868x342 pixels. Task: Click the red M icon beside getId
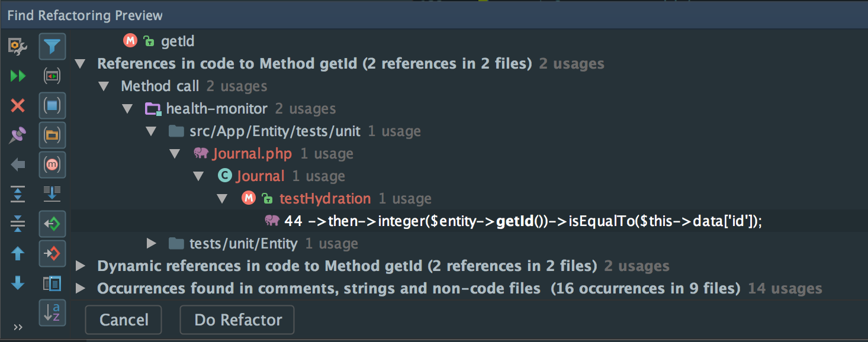coord(130,40)
